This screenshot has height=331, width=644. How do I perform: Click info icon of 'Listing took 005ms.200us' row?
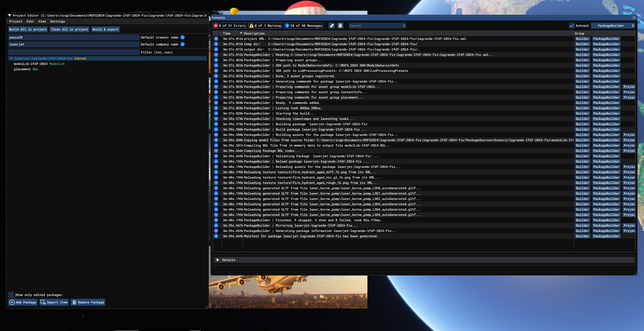tap(216, 108)
